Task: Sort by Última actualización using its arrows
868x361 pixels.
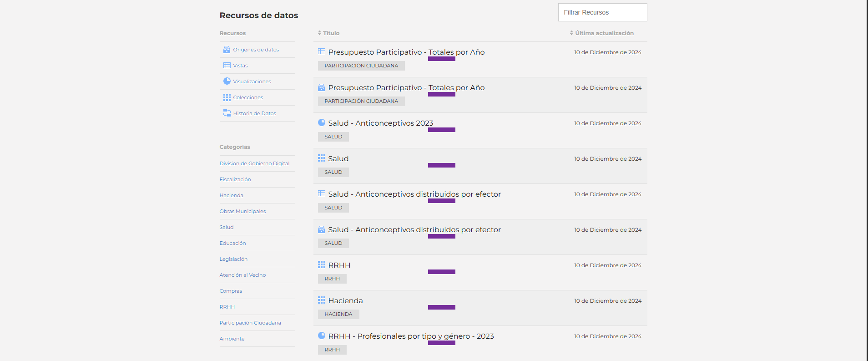Action: pos(571,33)
